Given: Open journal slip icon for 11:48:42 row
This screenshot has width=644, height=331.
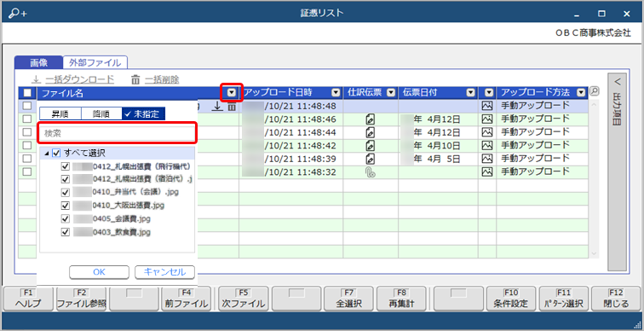Looking at the screenshot, I should click(x=370, y=146).
